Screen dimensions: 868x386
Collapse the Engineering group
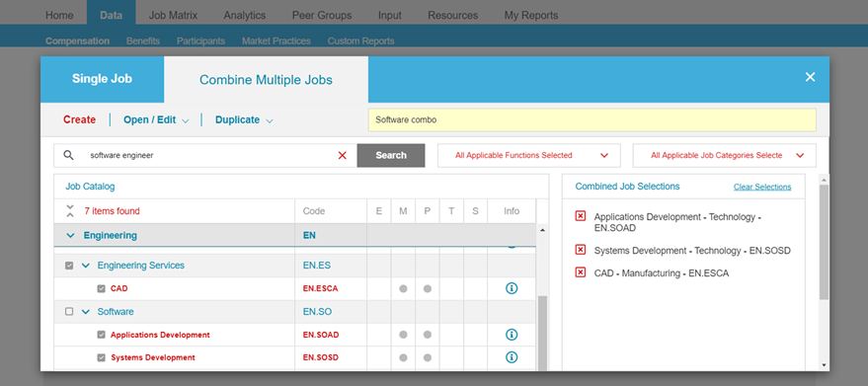[x=70, y=235]
